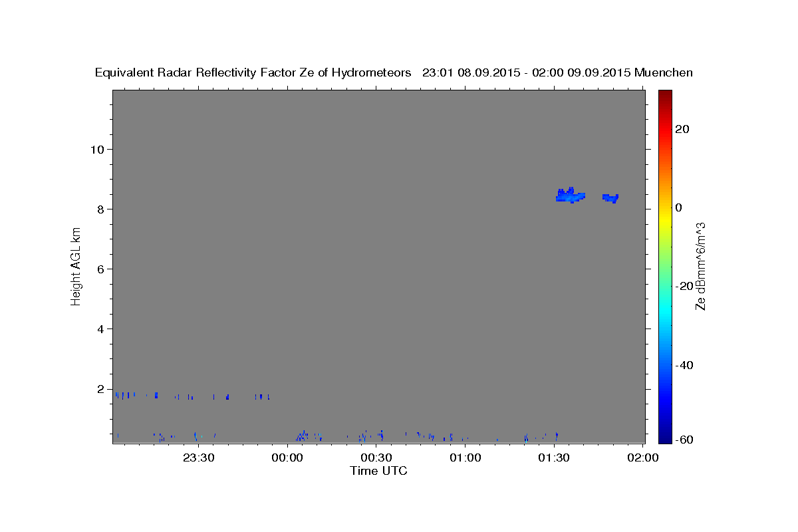This screenshot has width=798, height=532.
Task: Click the height axis value 10
Action: point(97,149)
